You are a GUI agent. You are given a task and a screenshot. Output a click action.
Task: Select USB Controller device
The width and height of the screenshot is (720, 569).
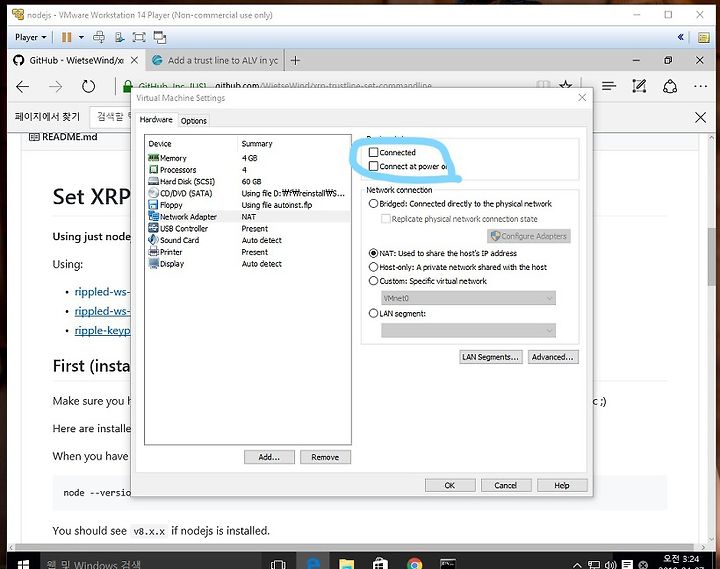coord(248,229)
